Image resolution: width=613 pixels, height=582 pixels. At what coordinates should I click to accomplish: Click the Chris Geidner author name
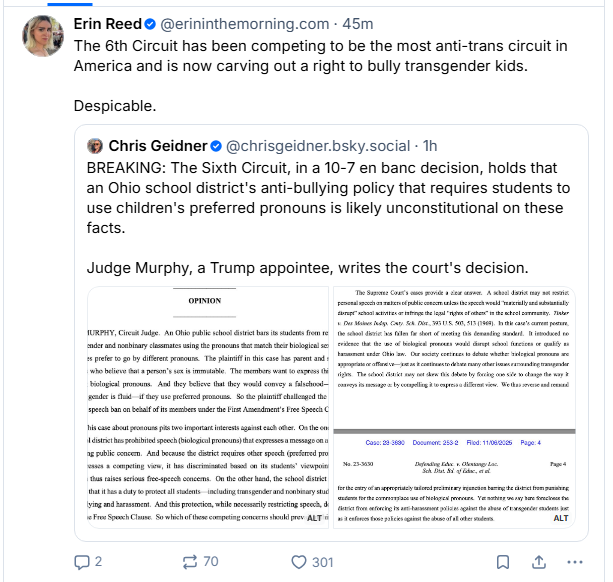(156, 146)
